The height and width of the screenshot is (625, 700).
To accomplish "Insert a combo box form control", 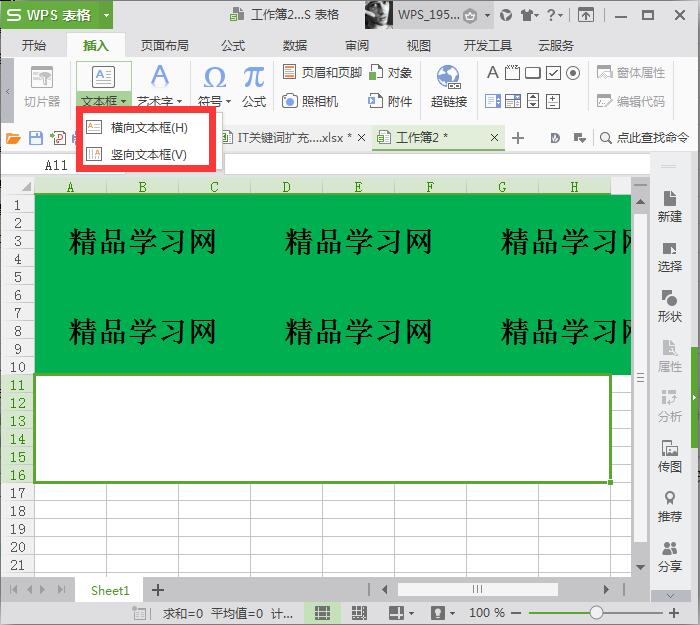I will pos(513,101).
